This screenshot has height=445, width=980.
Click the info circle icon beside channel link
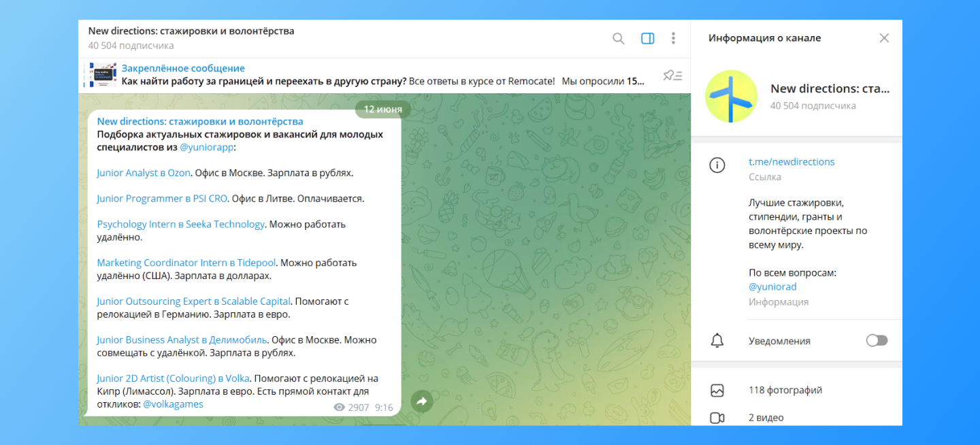pos(717,165)
